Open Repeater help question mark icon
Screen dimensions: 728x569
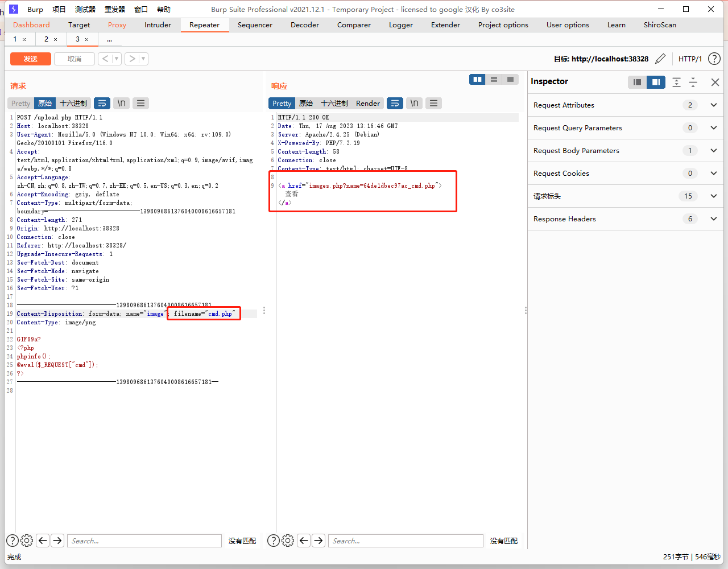pyautogui.click(x=714, y=59)
